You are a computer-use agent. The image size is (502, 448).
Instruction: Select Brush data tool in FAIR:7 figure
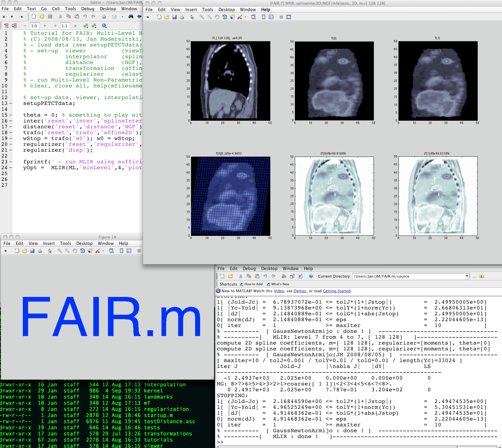[x=240, y=17]
